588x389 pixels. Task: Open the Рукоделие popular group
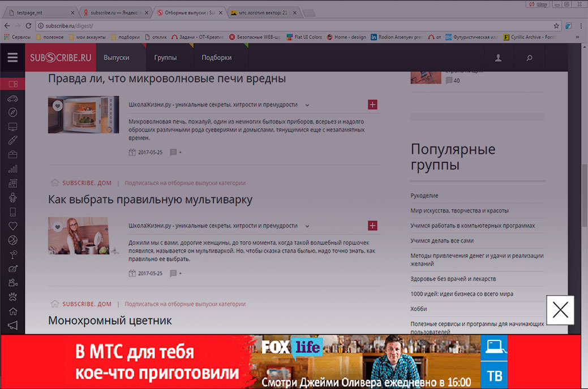(x=424, y=196)
